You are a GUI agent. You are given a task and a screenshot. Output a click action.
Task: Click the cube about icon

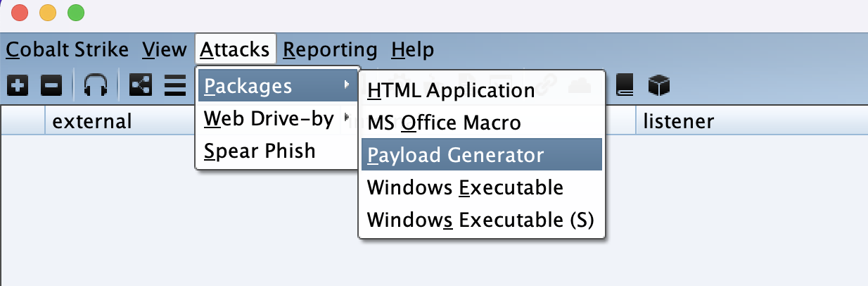click(658, 86)
